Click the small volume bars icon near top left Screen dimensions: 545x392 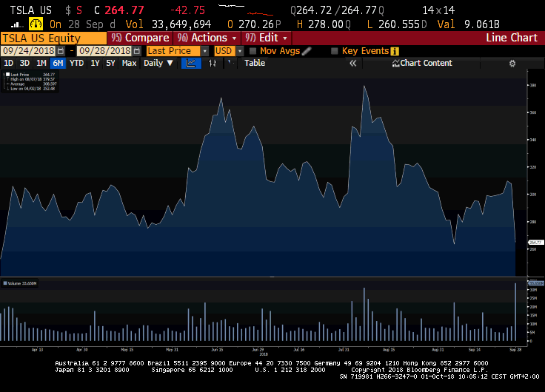(16, 24)
